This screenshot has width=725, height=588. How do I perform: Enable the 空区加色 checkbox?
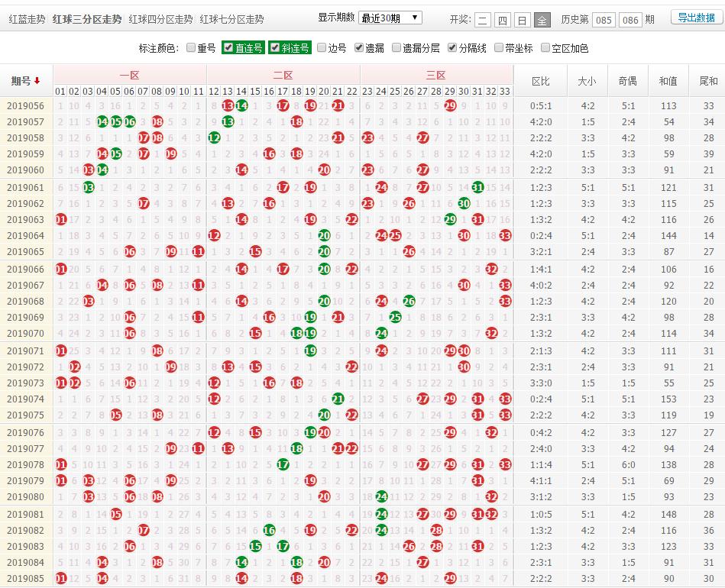click(x=545, y=47)
